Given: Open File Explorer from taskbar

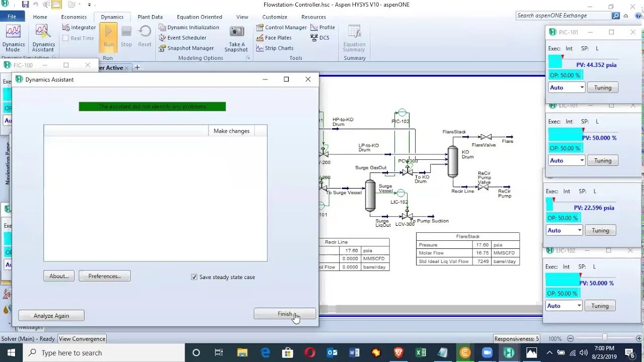Looking at the screenshot, I should [243, 353].
